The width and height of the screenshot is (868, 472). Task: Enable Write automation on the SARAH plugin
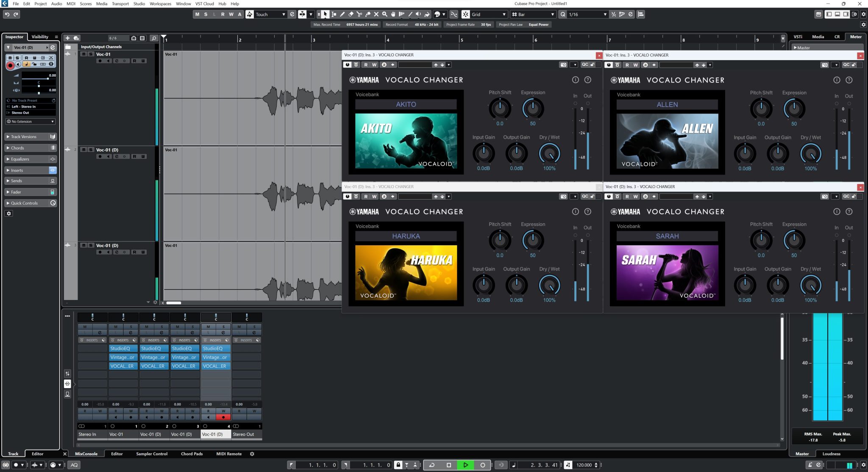click(635, 196)
